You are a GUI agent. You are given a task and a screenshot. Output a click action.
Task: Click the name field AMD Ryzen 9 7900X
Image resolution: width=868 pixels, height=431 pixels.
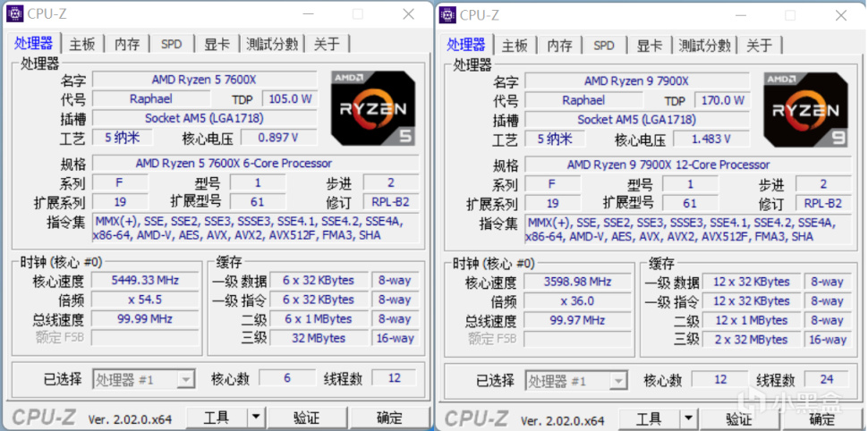click(636, 81)
